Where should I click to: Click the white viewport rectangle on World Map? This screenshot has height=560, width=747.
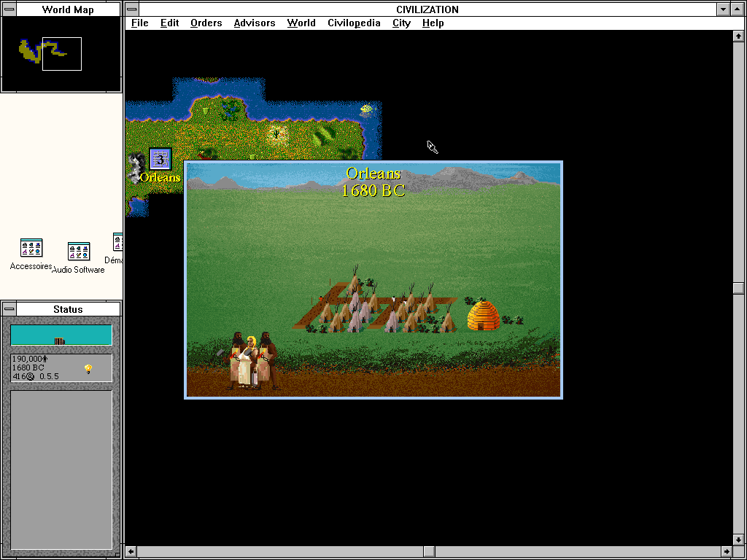coord(62,54)
